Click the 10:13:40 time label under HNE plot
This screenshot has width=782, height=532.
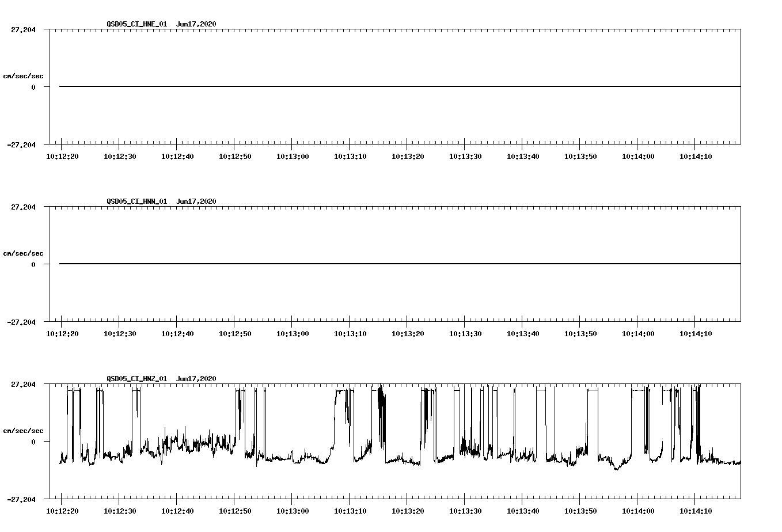523,157
